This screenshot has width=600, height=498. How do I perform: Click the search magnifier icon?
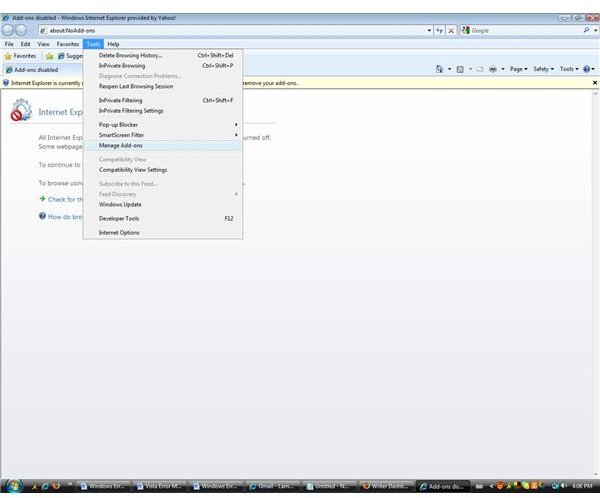pos(586,30)
